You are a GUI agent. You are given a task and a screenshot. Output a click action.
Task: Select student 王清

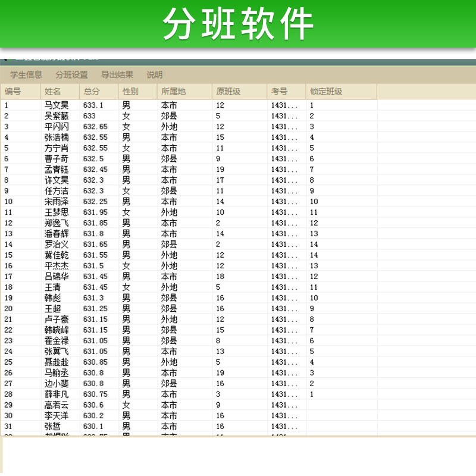52,287
